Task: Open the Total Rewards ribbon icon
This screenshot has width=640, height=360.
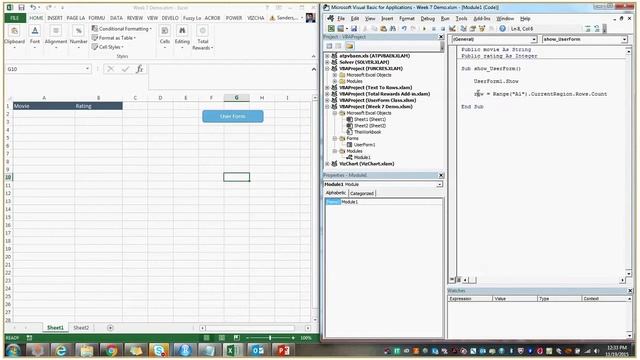Action: pyautogui.click(x=202, y=31)
